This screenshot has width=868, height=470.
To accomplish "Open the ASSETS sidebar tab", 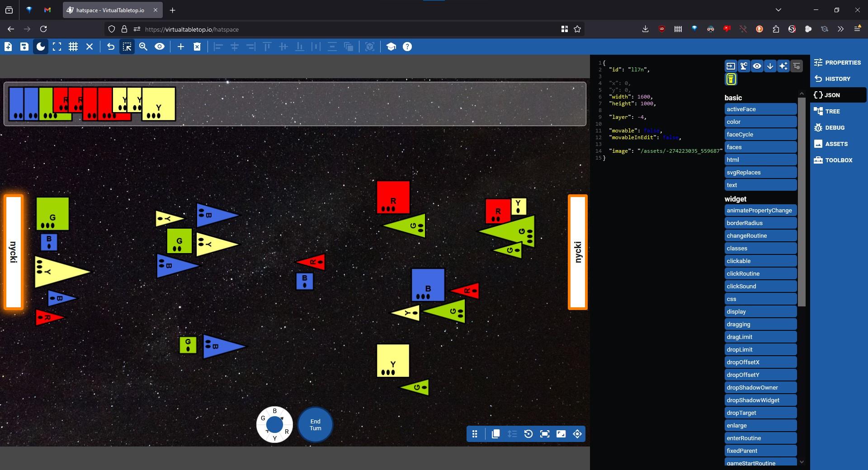I will pyautogui.click(x=836, y=144).
